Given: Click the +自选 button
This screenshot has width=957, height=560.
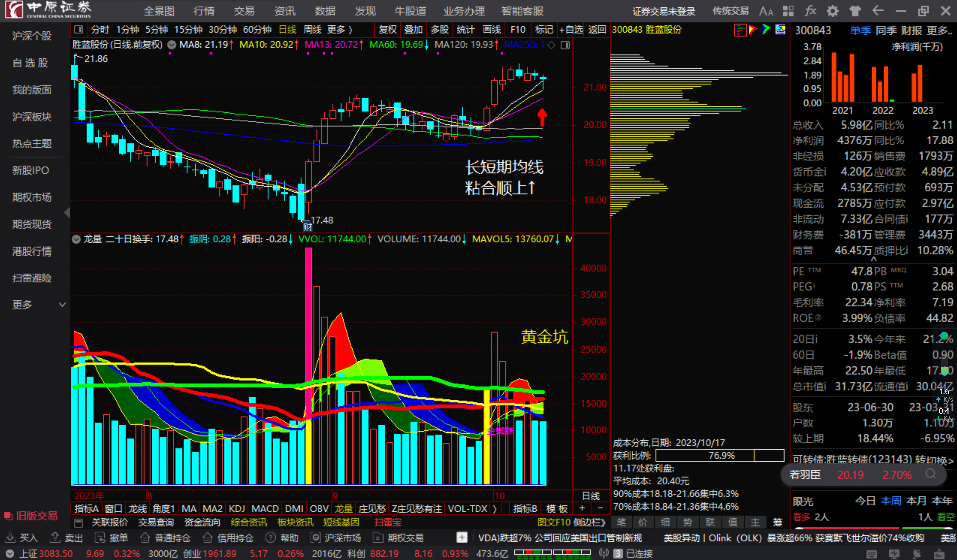Looking at the screenshot, I should click(x=571, y=30).
